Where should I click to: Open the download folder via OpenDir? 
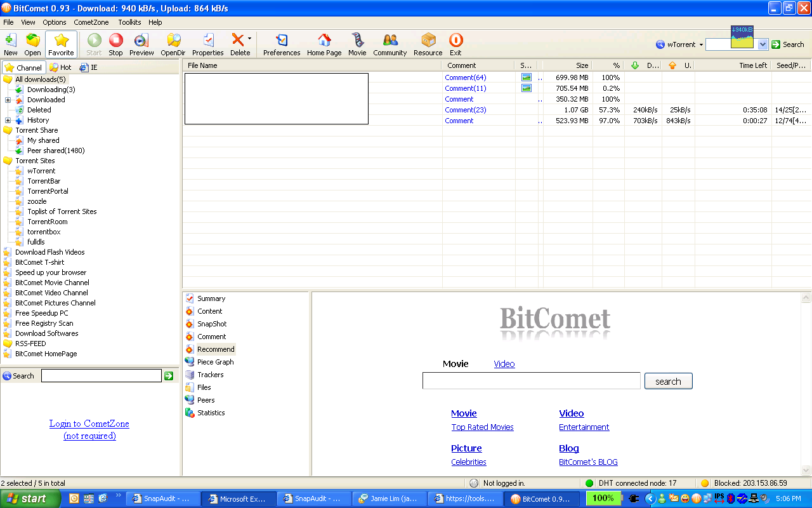[173, 44]
